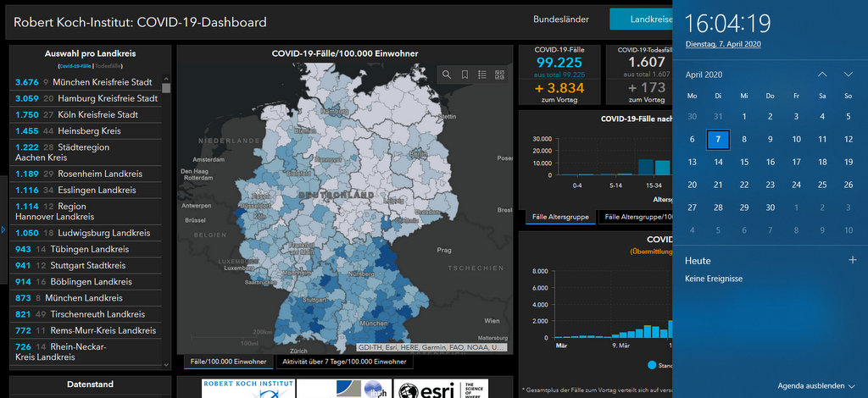The image size is (868, 398).
Task: Hide agenda via Agenda ausblenden
Action: [x=816, y=386]
